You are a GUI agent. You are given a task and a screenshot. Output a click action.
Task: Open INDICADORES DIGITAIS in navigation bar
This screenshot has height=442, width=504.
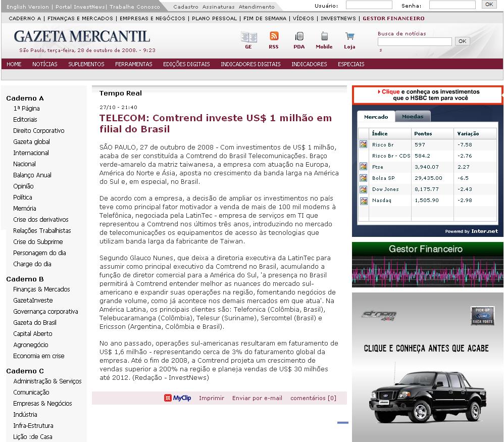[x=250, y=64]
